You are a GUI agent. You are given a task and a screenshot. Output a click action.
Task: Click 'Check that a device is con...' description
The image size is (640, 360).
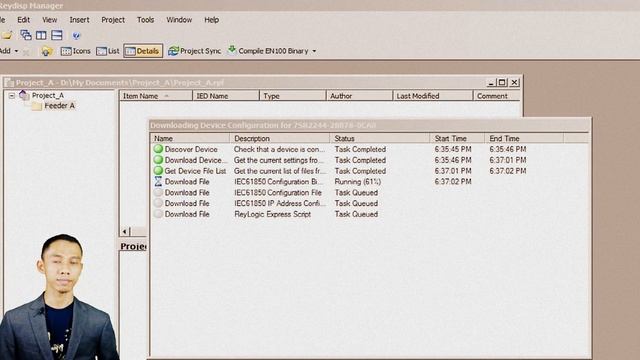tap(280, 149)
